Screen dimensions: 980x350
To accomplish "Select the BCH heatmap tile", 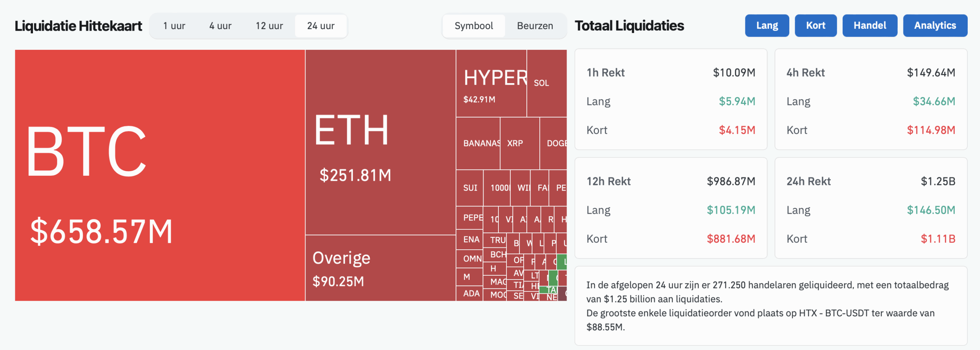I will pyautogui.click(x=495, y=255).
